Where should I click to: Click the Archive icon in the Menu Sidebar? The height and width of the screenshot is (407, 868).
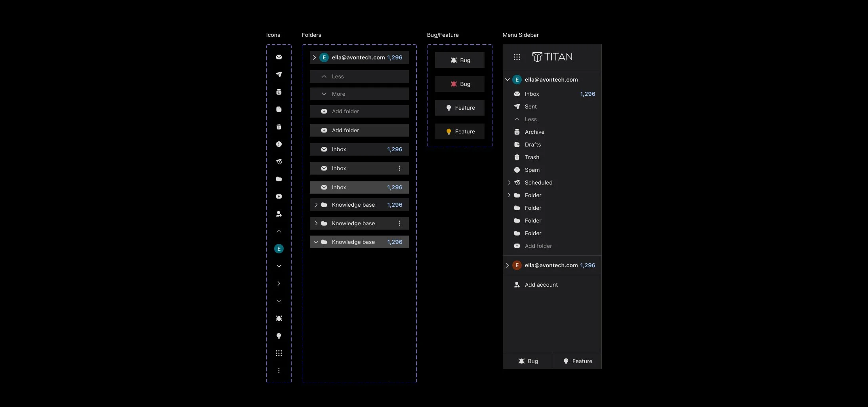point(517,132)
